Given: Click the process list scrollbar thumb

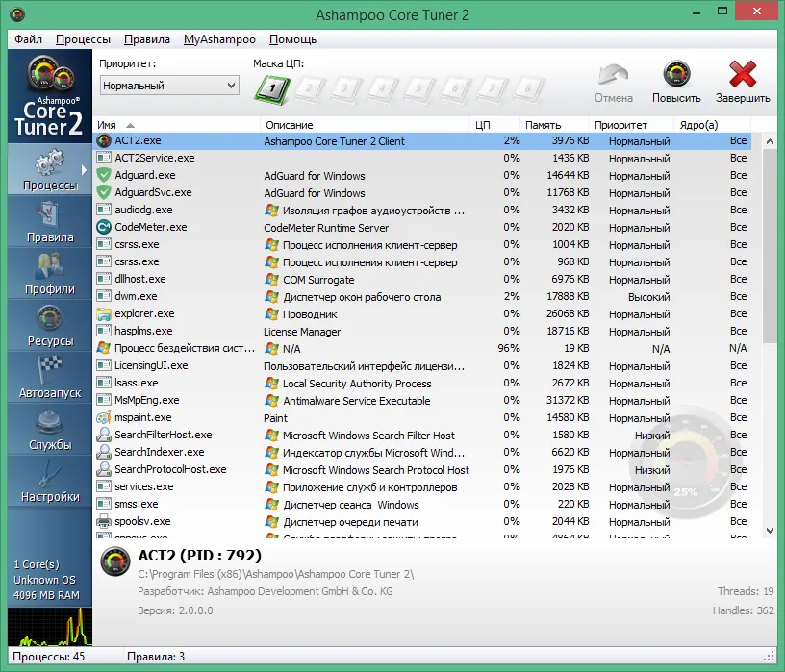Looking at the screenshot, I should (770, 246).
